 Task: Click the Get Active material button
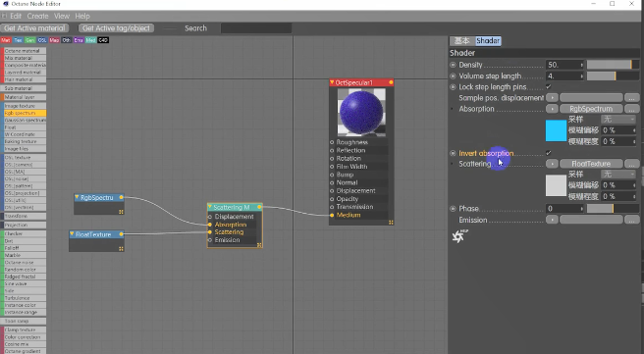click(34, 28)
